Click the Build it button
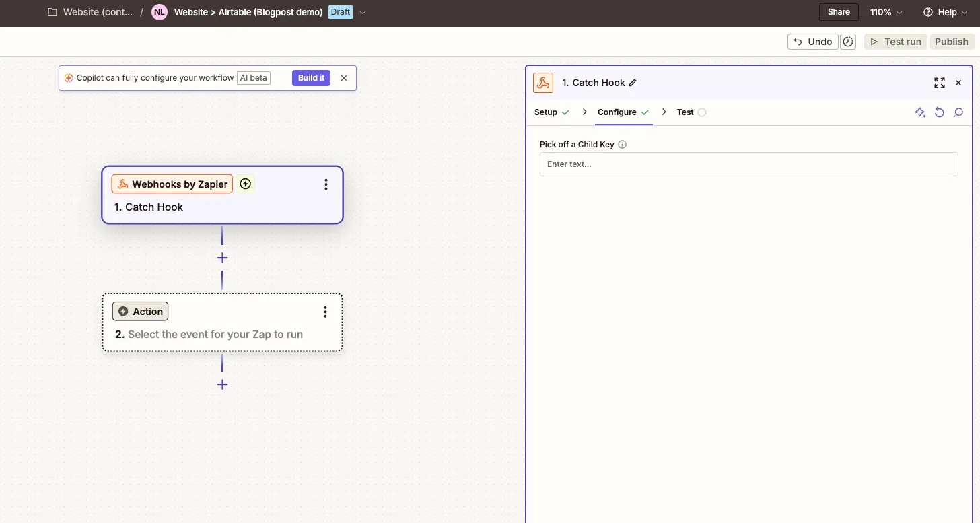This screenshot has height=523, width=980. (310, 77)
